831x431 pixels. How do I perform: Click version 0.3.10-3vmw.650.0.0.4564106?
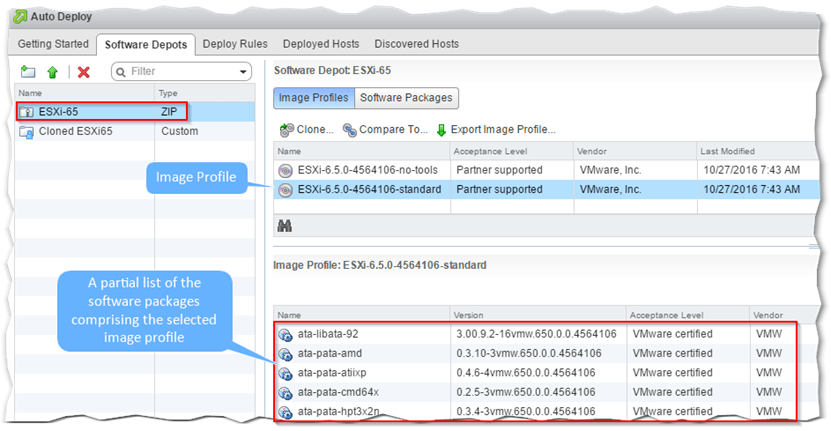pyautogui.click(x=529, y=354)
